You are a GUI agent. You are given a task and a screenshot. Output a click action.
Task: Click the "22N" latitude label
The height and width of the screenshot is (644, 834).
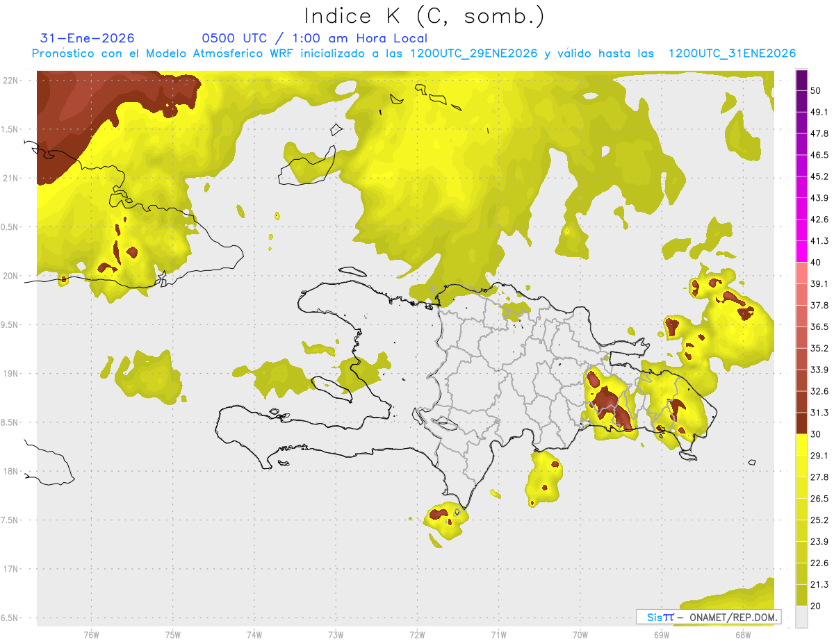[11, 81]
